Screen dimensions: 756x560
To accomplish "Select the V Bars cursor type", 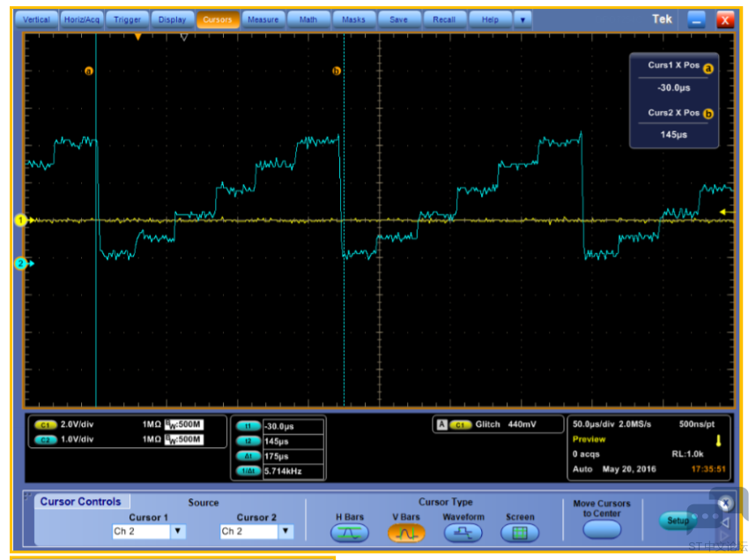I will 405,533.
